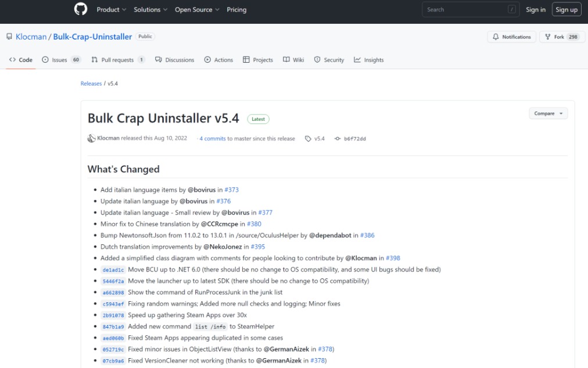The image size is (588, 368).
Task: Click the Code brackets icon
Action: pos(12,60)
